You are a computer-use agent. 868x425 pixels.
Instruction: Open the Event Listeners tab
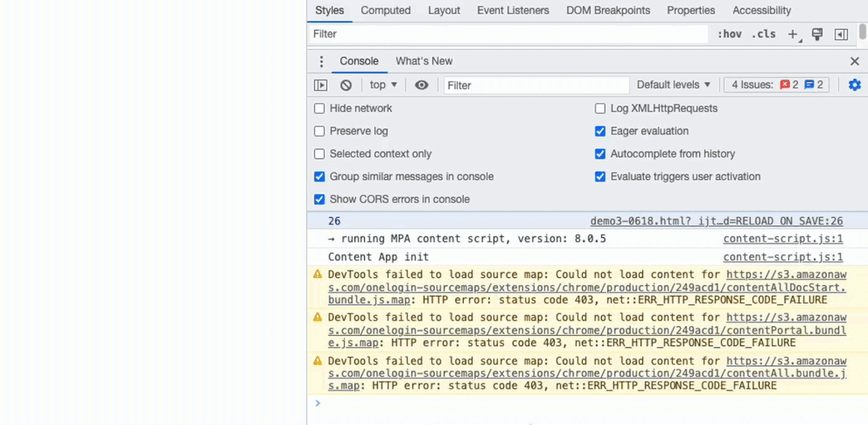point(513,10)
